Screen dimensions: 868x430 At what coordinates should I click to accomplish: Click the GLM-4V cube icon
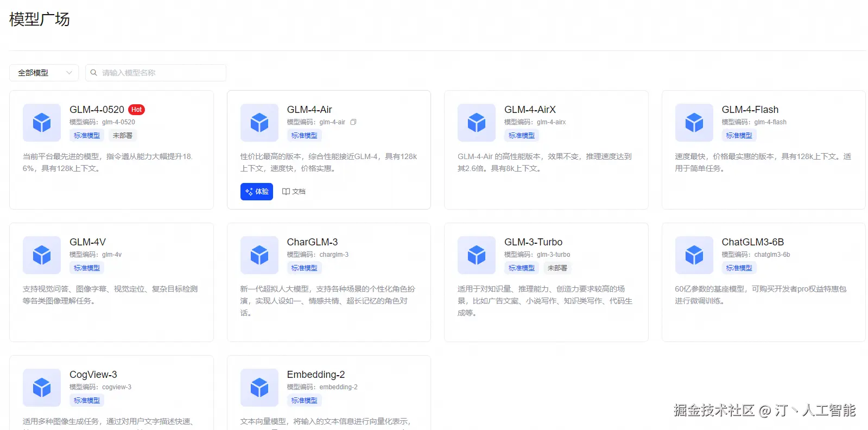[x=42, y=255]
